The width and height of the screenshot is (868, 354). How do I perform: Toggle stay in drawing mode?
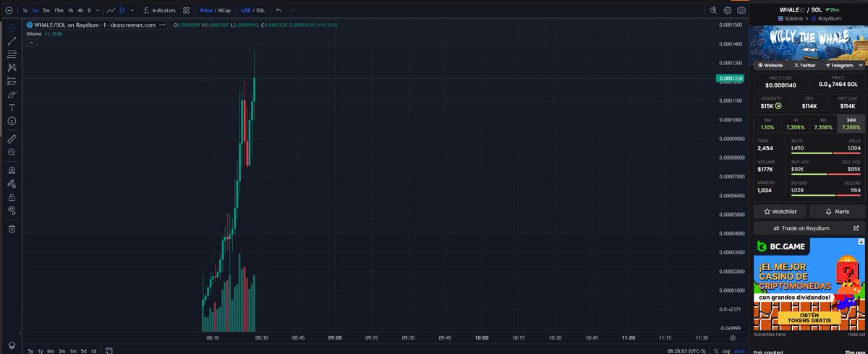point(12,184)
